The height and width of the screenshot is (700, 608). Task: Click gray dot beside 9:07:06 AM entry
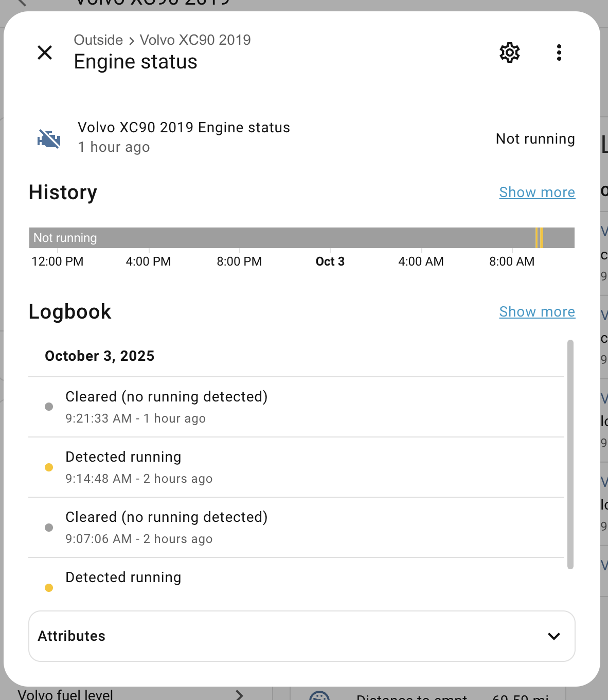click(49, 528)
